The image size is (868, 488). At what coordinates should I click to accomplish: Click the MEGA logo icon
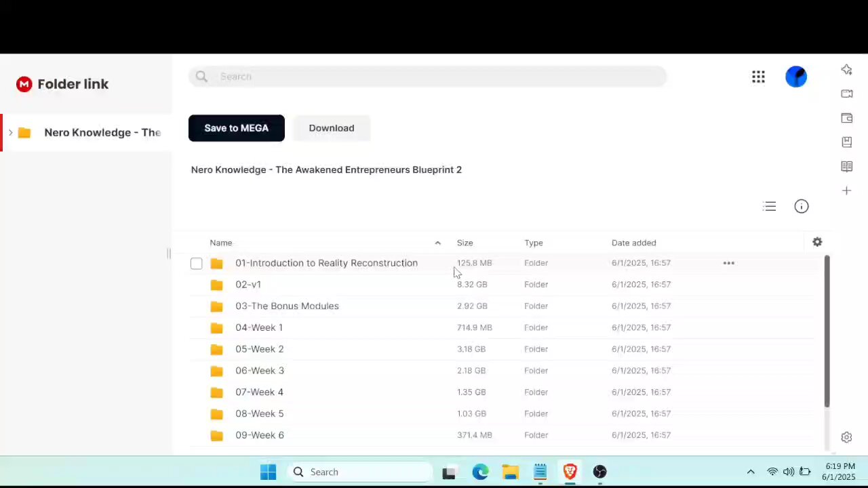point(24,84)
